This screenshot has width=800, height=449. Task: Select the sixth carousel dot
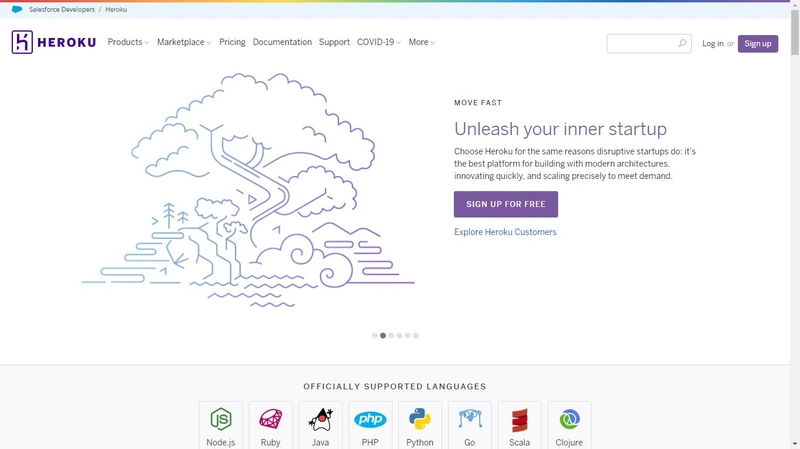pos(416,336)
